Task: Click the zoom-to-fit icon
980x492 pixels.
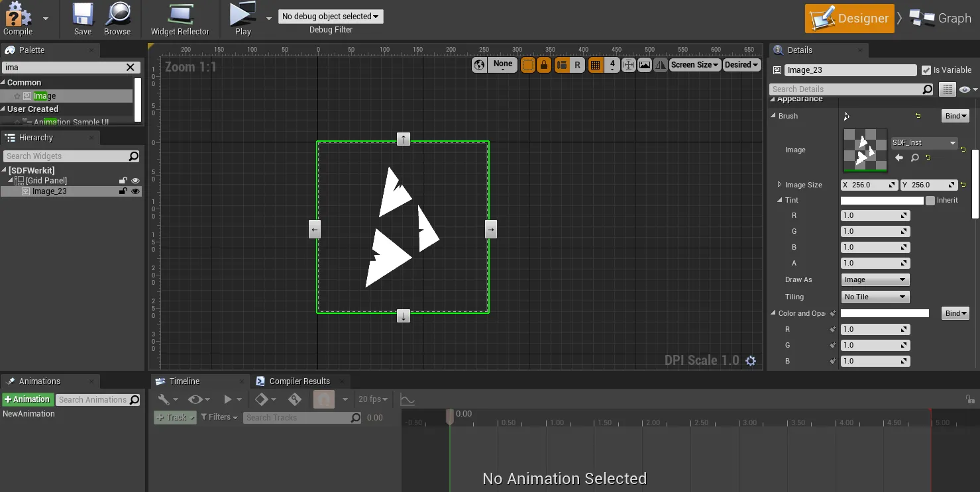Action: point(628,65)
